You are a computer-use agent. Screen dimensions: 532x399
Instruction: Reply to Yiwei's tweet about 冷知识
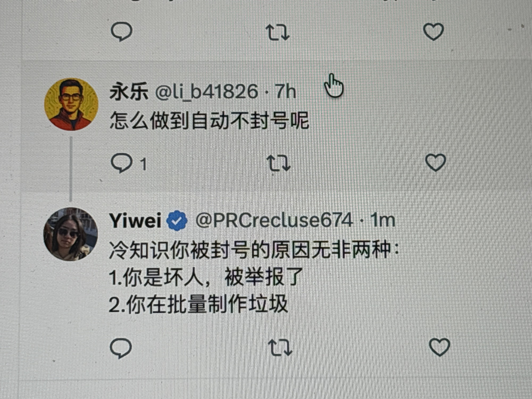121,348
